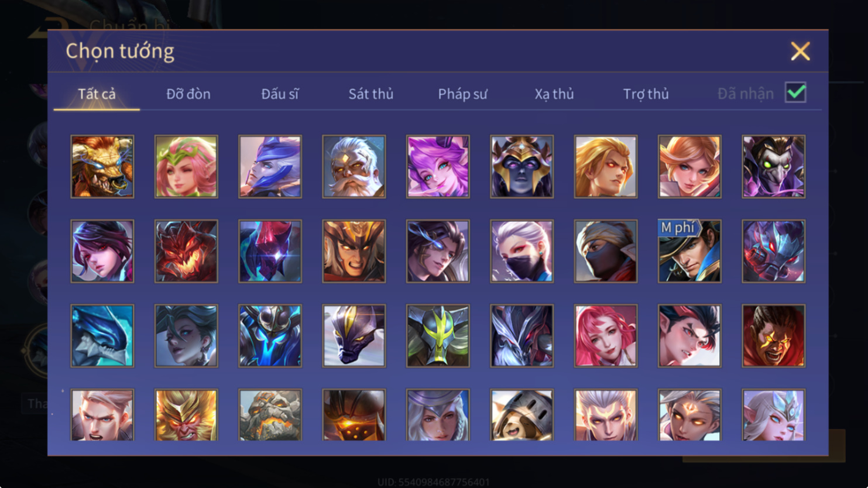Select the hero tagged 'M phí'
This screenshot has width=868, height=488.
(689, 251)
